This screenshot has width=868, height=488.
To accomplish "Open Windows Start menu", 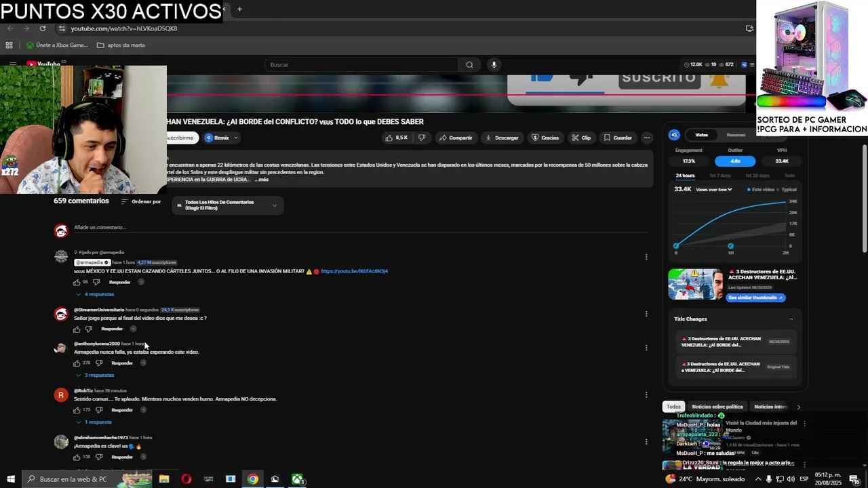I will (10, 479).
